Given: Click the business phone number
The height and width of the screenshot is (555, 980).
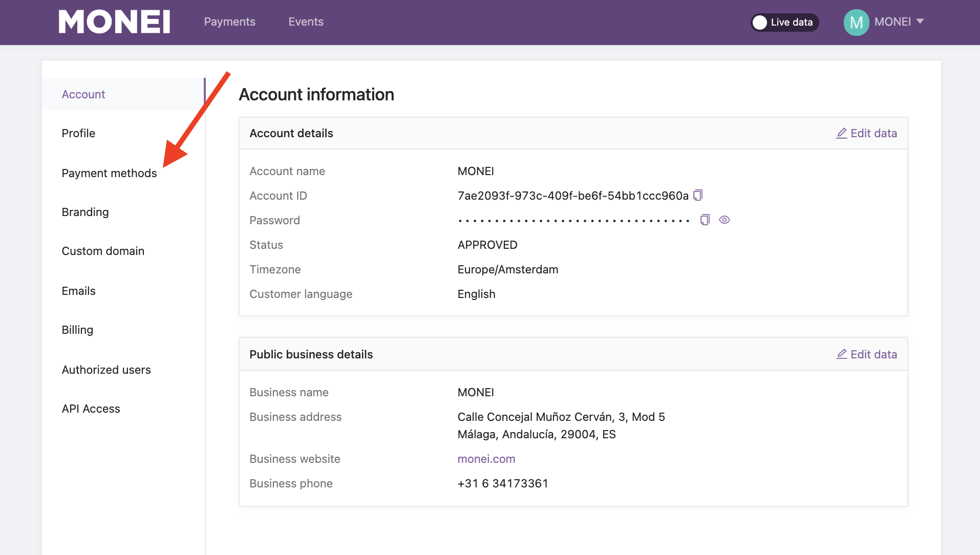Looking at the screenshot, I should [x=503, y=483].
